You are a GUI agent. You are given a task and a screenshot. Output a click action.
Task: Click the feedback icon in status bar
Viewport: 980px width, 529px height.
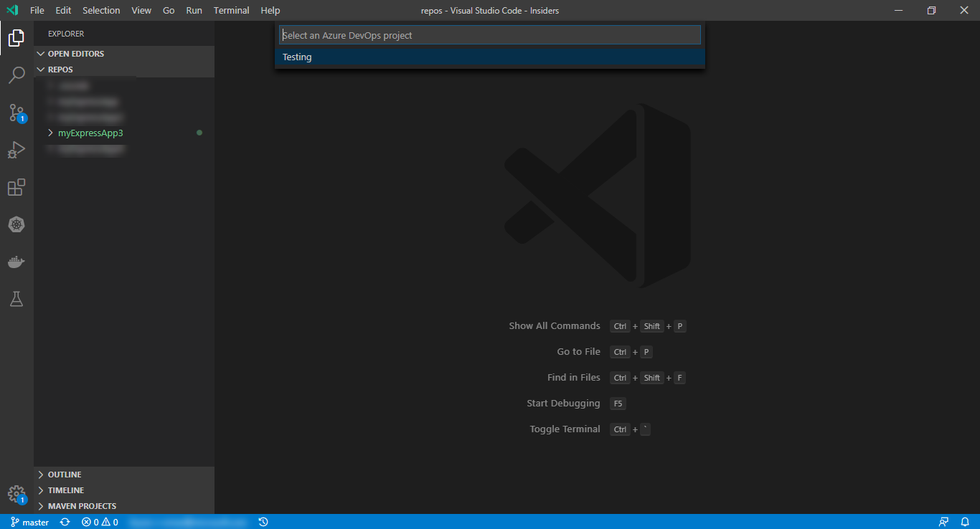(x=943, y=522)
